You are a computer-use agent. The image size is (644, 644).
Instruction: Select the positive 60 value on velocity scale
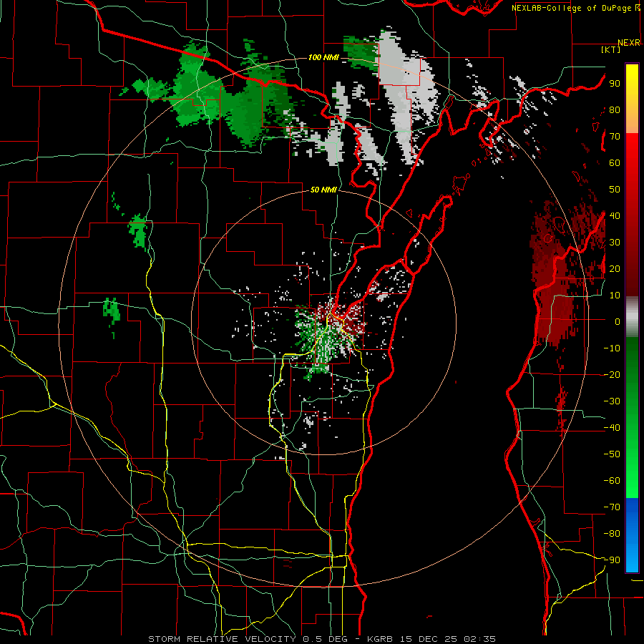[615, 162]
